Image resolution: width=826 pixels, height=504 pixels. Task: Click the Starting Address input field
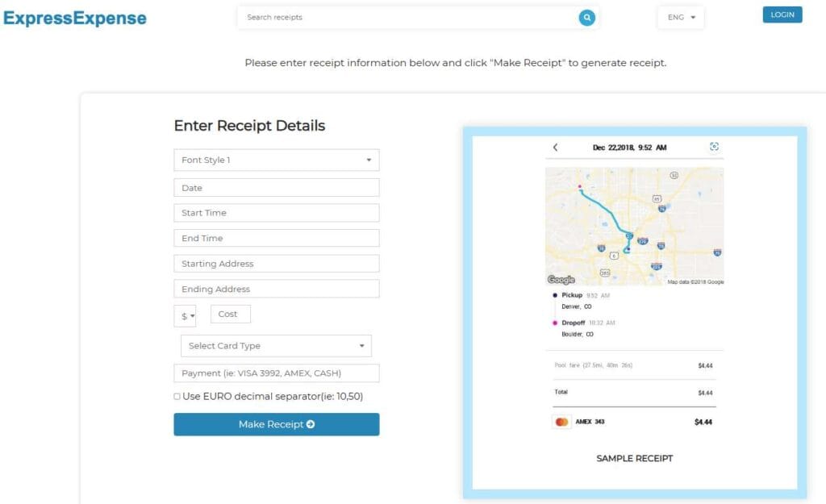point(276,263)
